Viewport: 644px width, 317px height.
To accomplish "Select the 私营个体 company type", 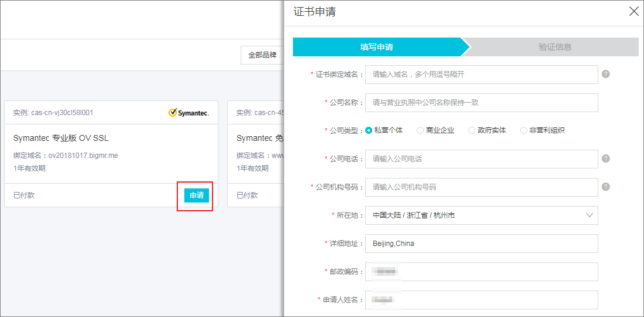I will pyautogui.click(x=369, y=130).
